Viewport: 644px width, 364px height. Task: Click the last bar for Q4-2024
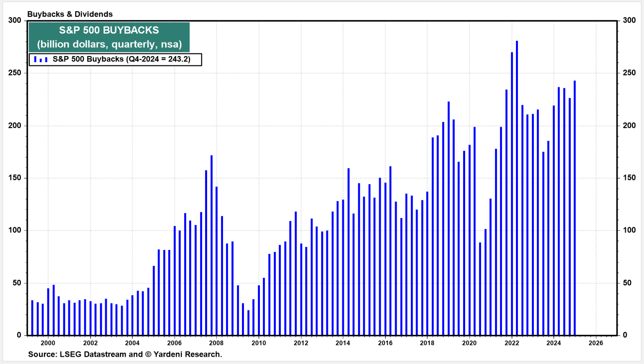pyautogui.click(x=575, y=208)
